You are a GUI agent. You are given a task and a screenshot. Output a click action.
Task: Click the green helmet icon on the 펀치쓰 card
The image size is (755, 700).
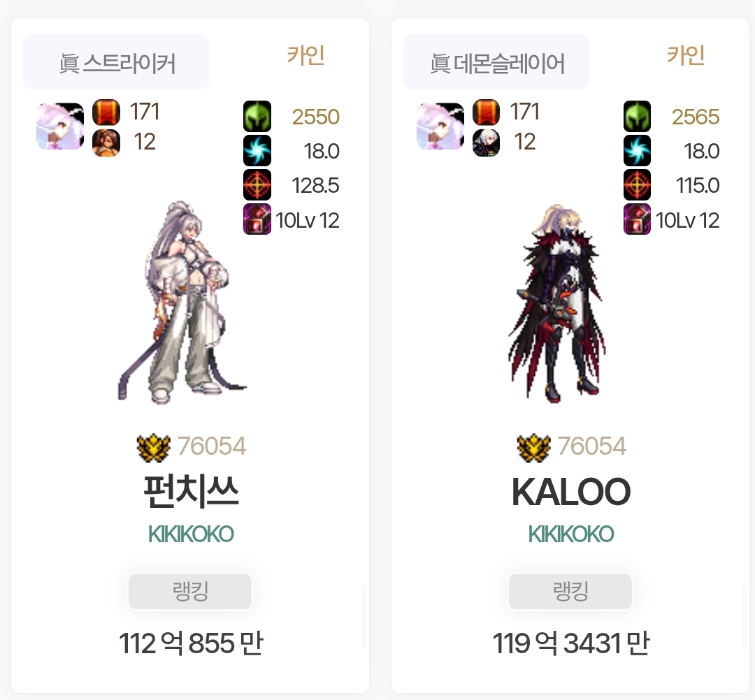(x=257, y=116)
